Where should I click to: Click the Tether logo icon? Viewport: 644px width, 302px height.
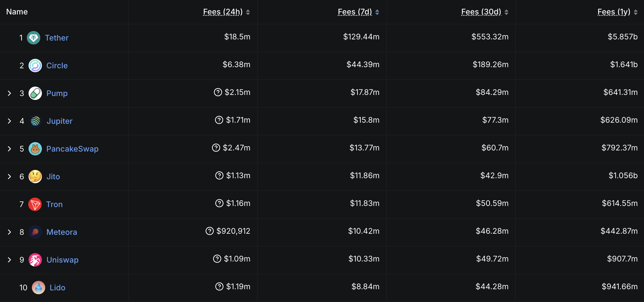tap(34, 38)
